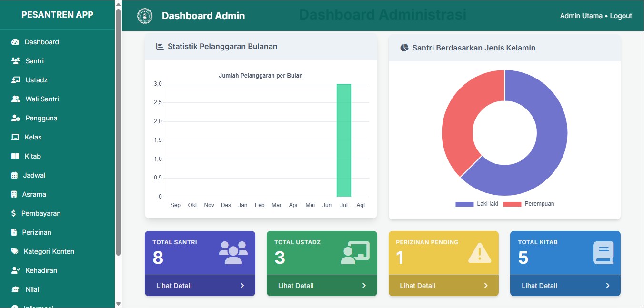
Task: Click the Santri Berdasarkan Jenis Kelamin heading
Action: coord(474,48)
